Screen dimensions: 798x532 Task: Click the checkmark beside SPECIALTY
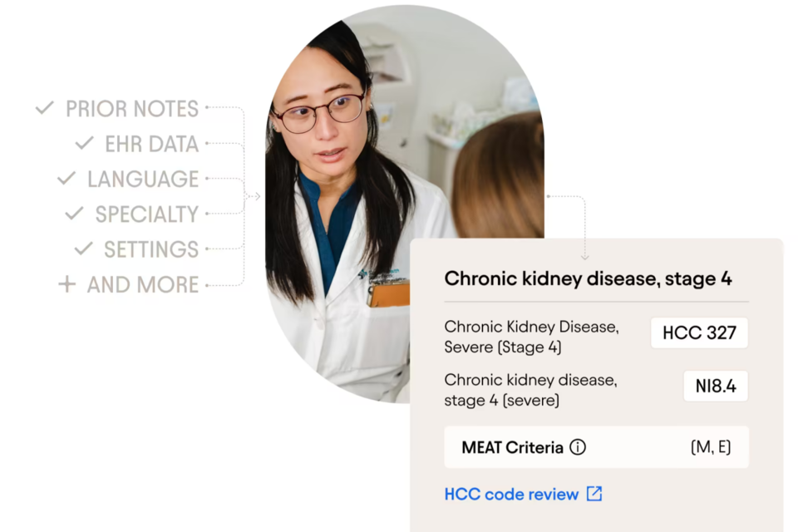75,214
